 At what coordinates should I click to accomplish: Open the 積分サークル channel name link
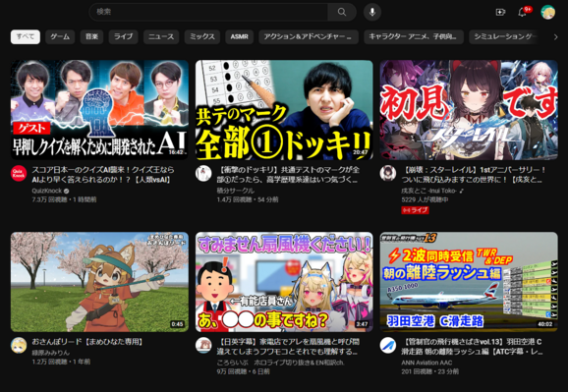tap(236, 191)
